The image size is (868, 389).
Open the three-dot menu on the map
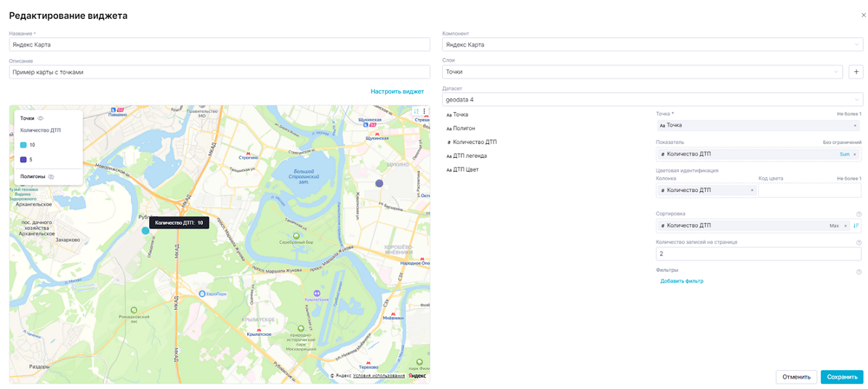[424, 111]
